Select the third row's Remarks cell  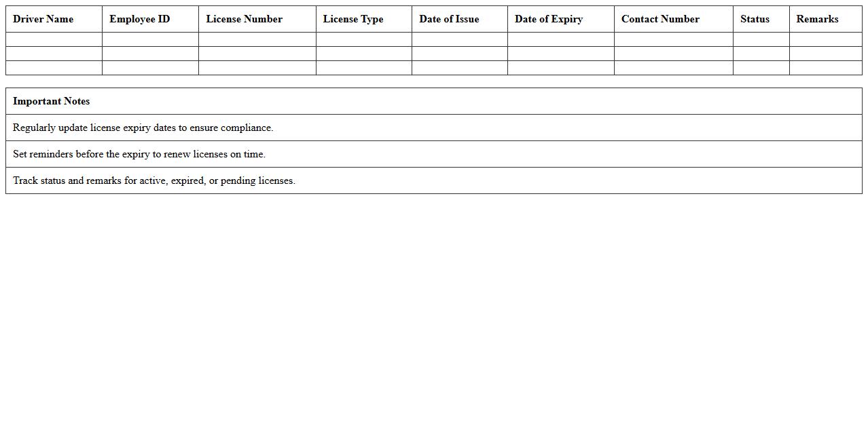tap(825, 67)
